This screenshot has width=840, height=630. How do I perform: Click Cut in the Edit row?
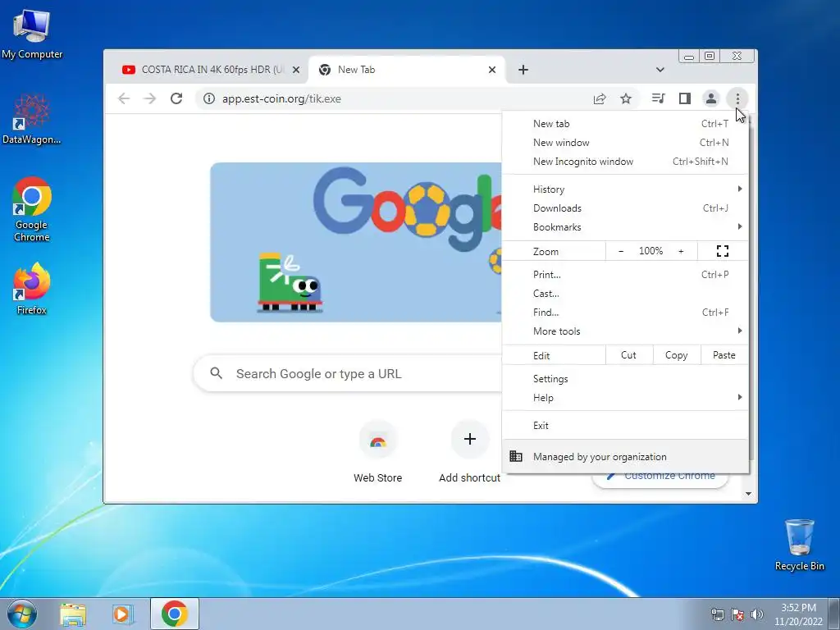click(x=629, y=355)
